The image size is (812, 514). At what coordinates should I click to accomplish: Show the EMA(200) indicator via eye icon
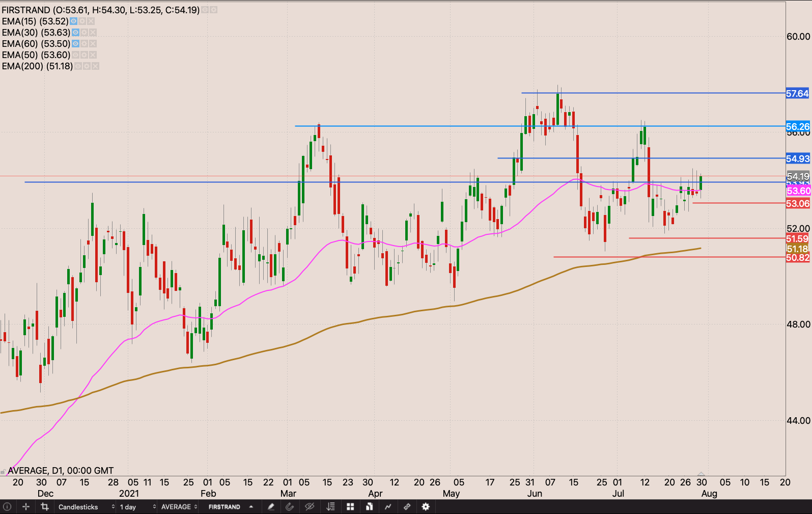coord(78,66)
